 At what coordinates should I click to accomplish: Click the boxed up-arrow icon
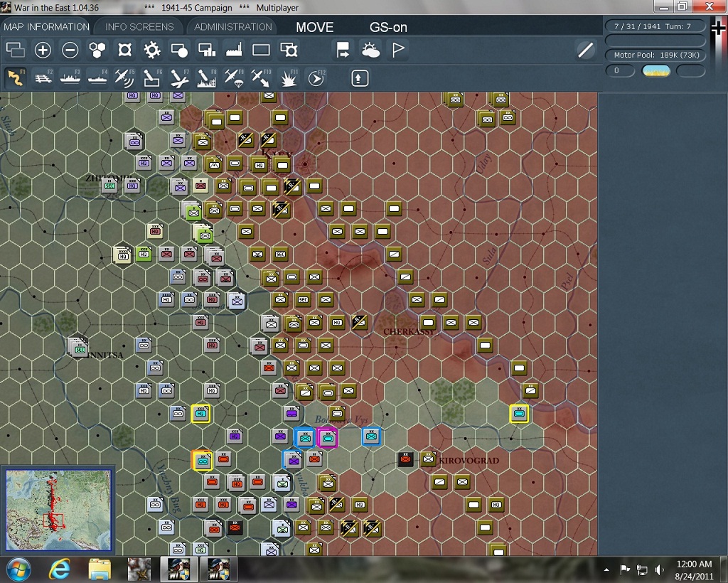coord(359,78)
